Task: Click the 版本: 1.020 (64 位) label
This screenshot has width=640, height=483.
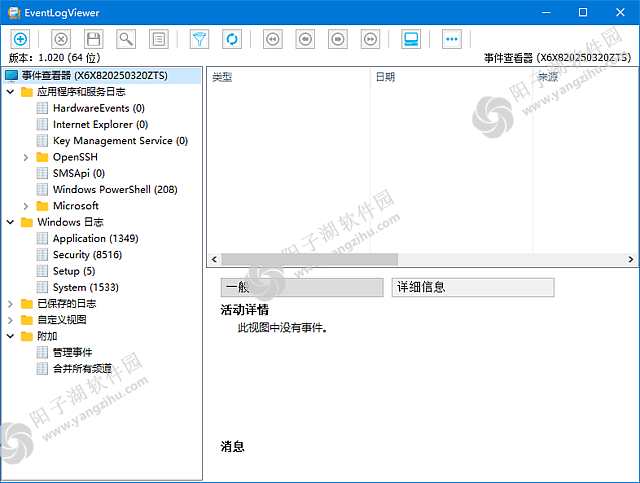Action: [54, 58]
